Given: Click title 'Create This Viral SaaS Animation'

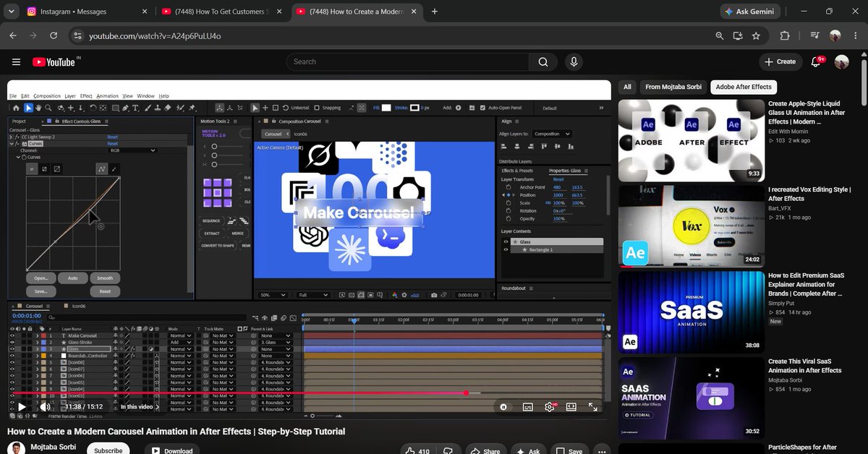Looking at the screenshot, I should click(805, 366).
